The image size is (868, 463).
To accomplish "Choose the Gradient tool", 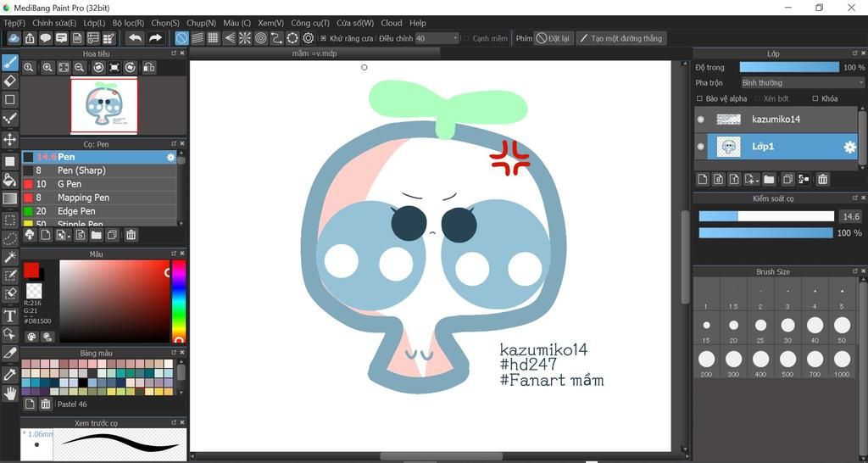I will (x=10, y=198).
